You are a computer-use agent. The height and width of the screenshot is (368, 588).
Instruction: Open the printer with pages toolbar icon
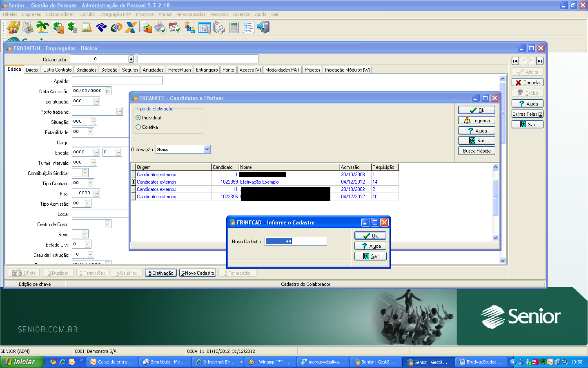219,27
